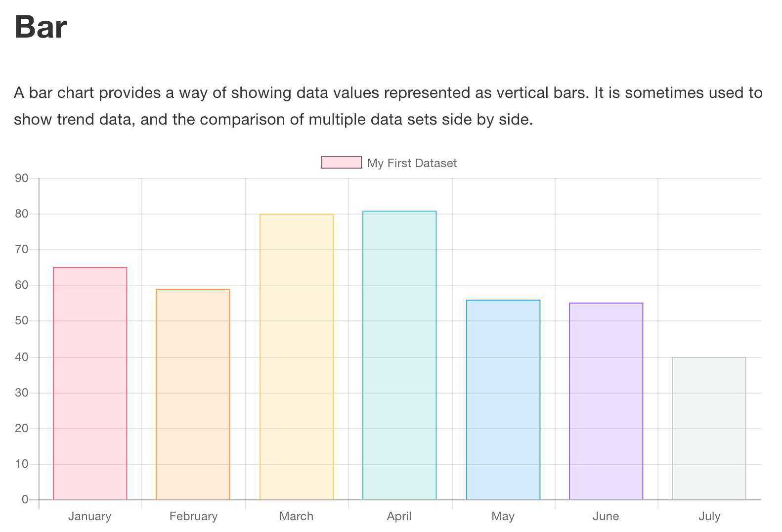The image size is (782, 532).
Task: Click the 90 y-axis tick label
Action: (22, 178)
